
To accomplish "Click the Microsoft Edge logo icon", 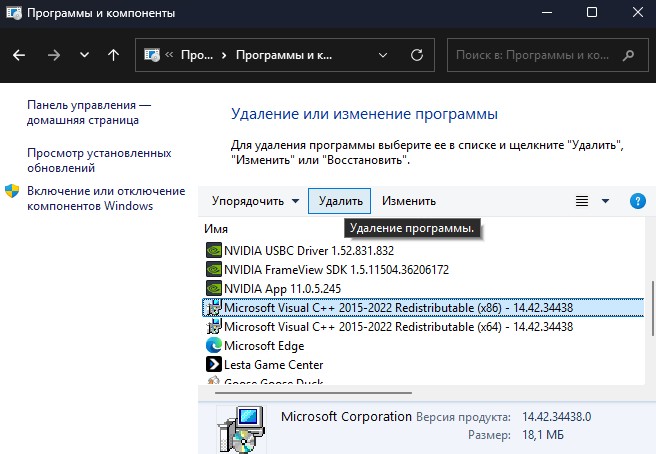I will (x=214, y=346).
